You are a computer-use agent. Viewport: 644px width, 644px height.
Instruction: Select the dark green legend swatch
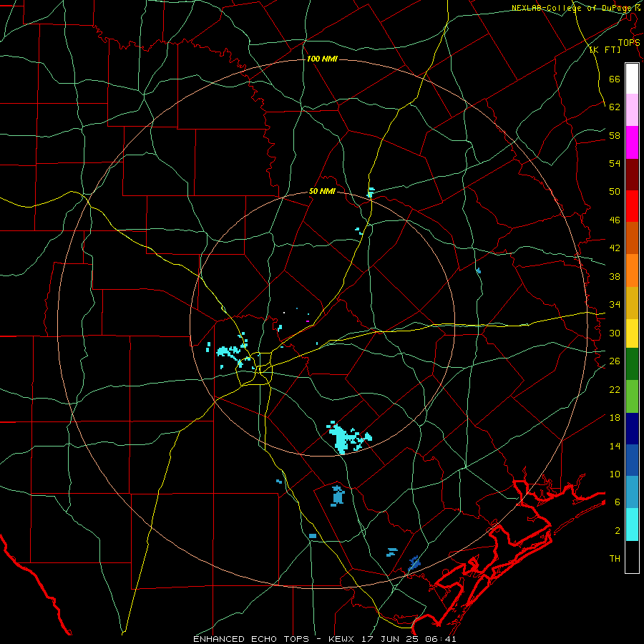[x=632, y=364]
